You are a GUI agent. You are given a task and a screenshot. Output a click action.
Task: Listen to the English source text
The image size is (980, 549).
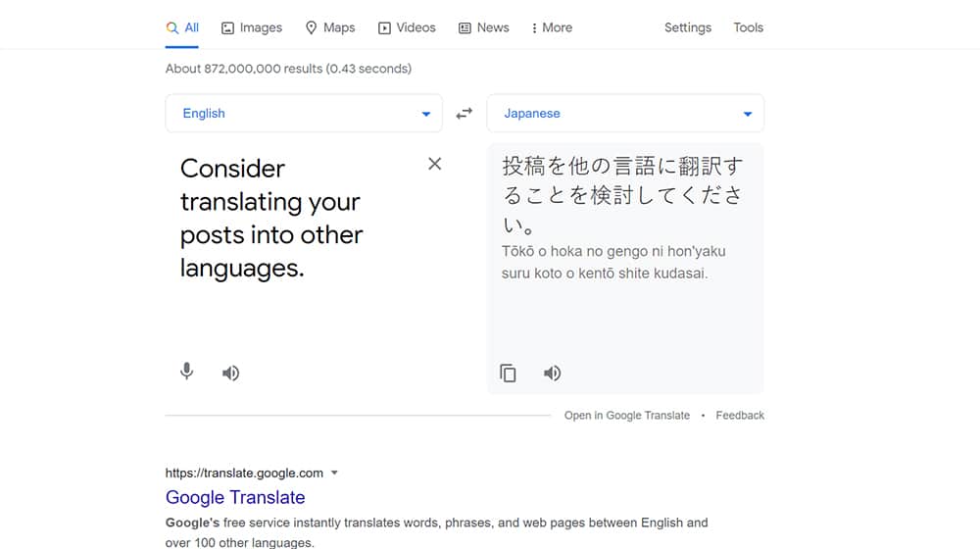pyautogui.click(x=230, y=373)
